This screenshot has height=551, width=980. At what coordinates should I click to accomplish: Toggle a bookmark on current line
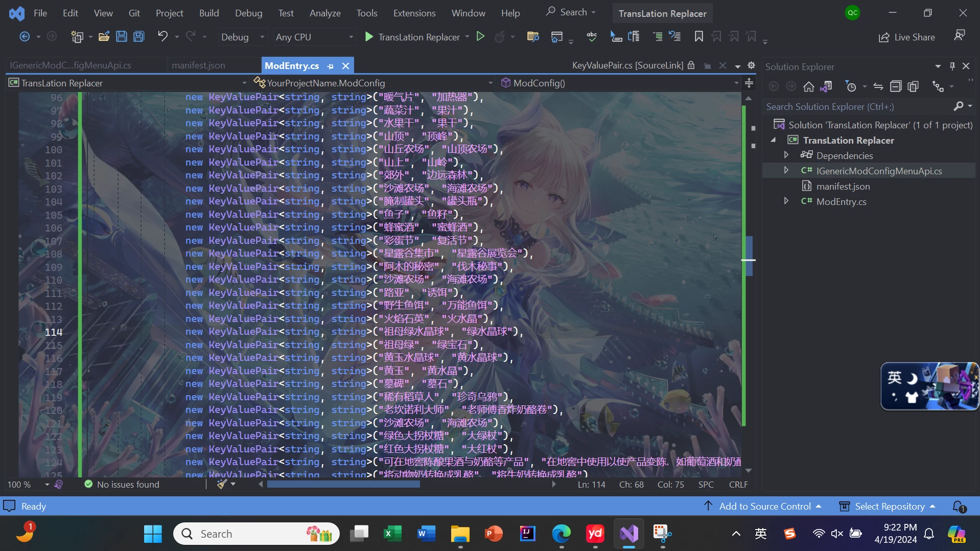coord(698,37)
